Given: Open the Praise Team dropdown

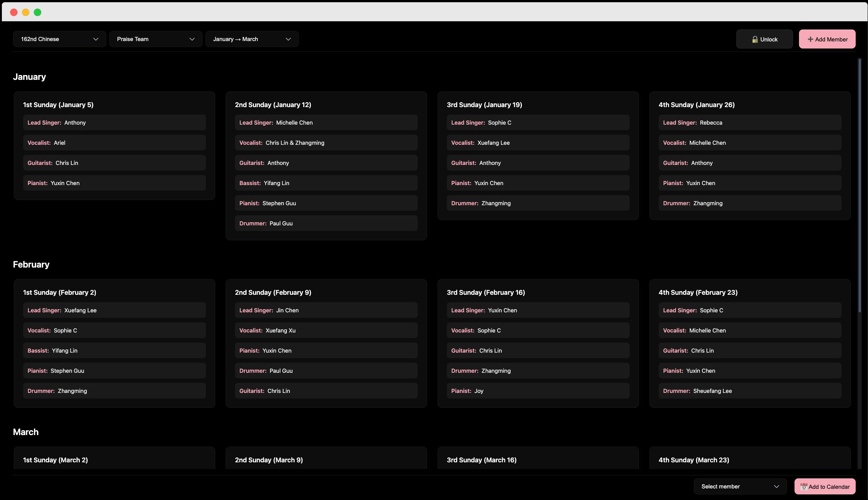Looking at the screenshot, I should pyautogui.click(x=156, y=39).
